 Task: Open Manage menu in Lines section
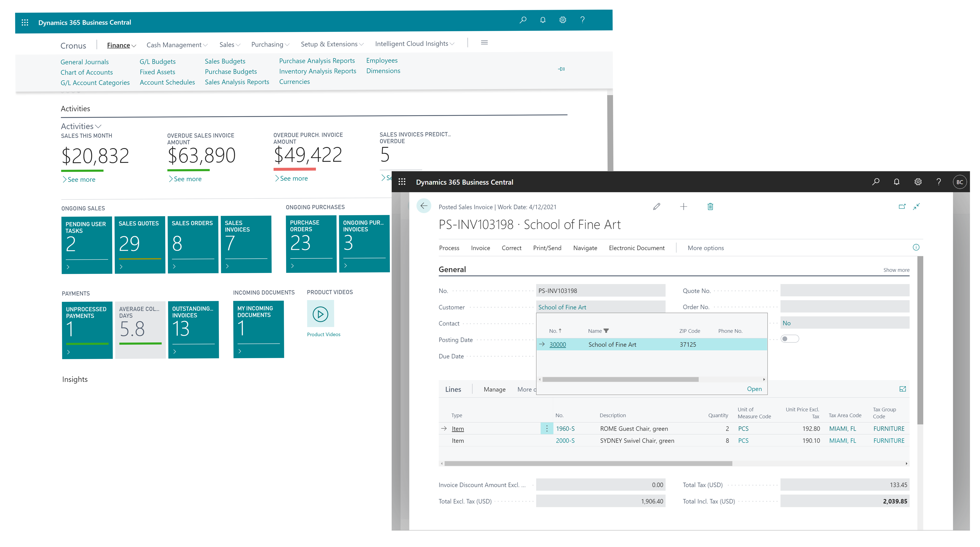(495, 389)
